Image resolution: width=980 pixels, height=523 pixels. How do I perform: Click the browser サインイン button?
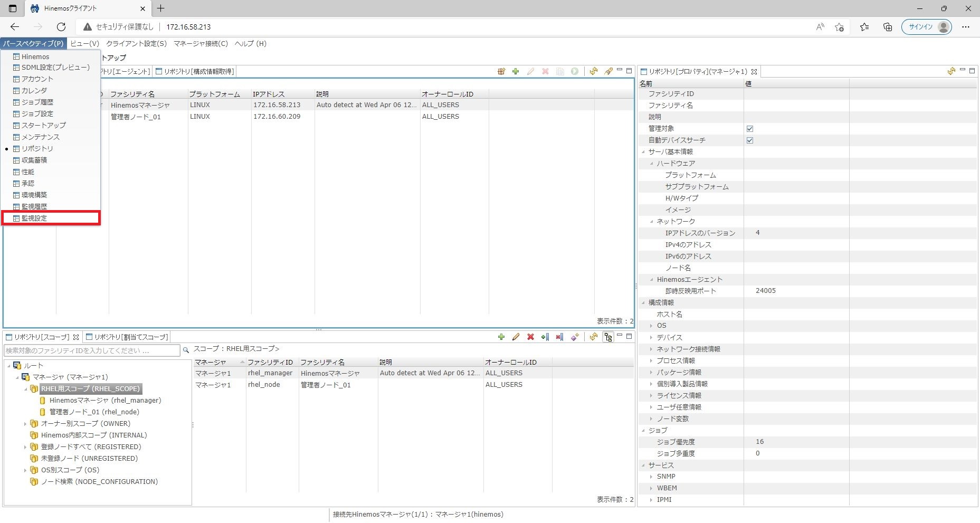(x=926, y=27)
